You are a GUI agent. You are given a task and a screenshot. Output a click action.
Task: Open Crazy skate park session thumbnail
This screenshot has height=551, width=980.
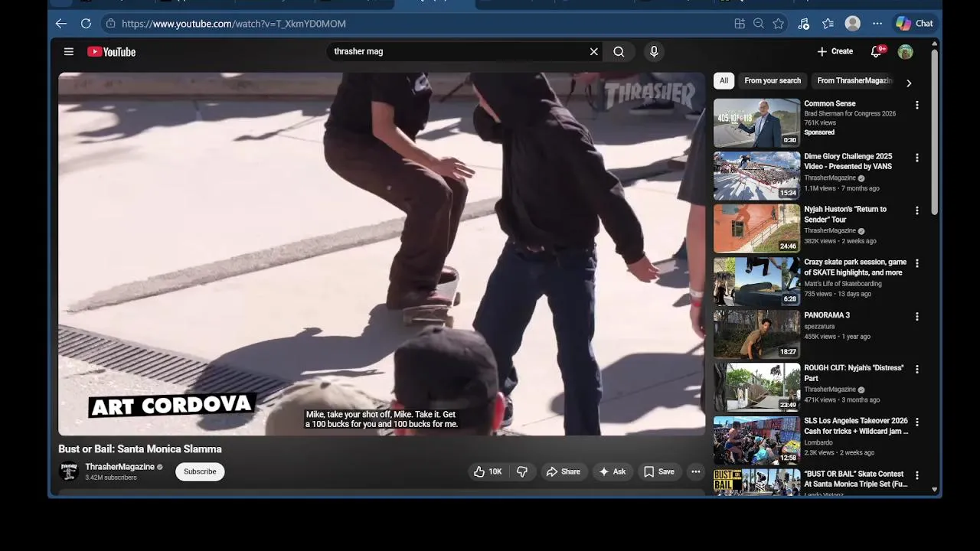click(x=756, y=281)
